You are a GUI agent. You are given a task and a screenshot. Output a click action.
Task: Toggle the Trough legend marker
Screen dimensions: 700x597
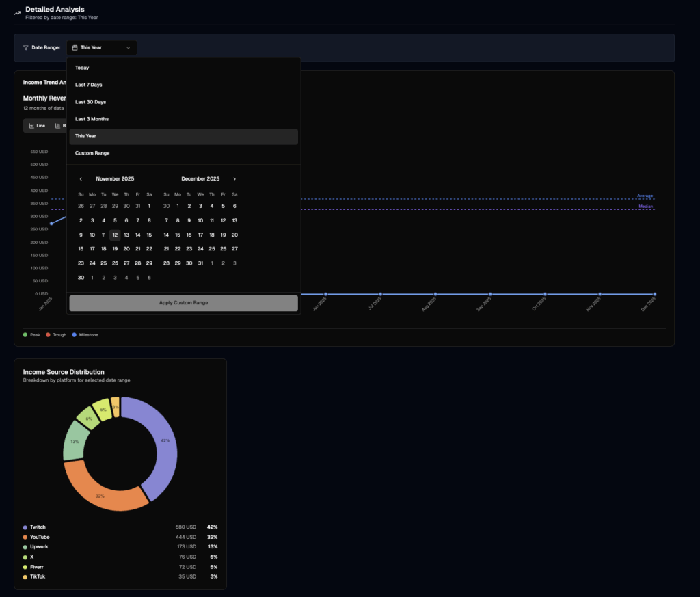tap(46, 335)
